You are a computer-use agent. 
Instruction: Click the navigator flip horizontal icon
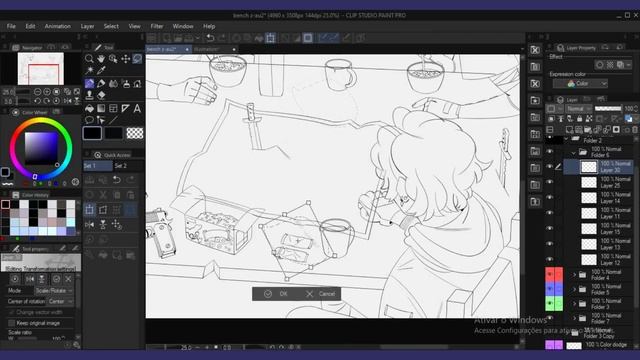pyautogui.click(x=67, y=100)
